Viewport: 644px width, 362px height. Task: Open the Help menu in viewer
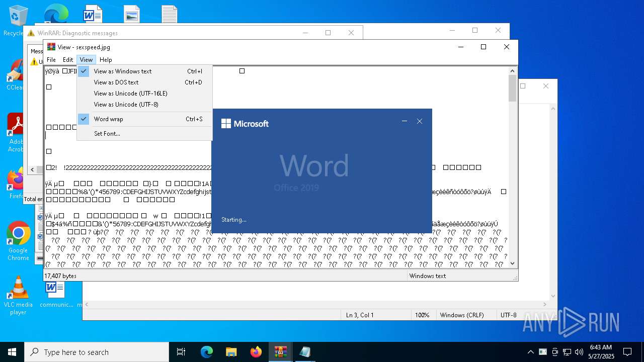tap(106, 59)
